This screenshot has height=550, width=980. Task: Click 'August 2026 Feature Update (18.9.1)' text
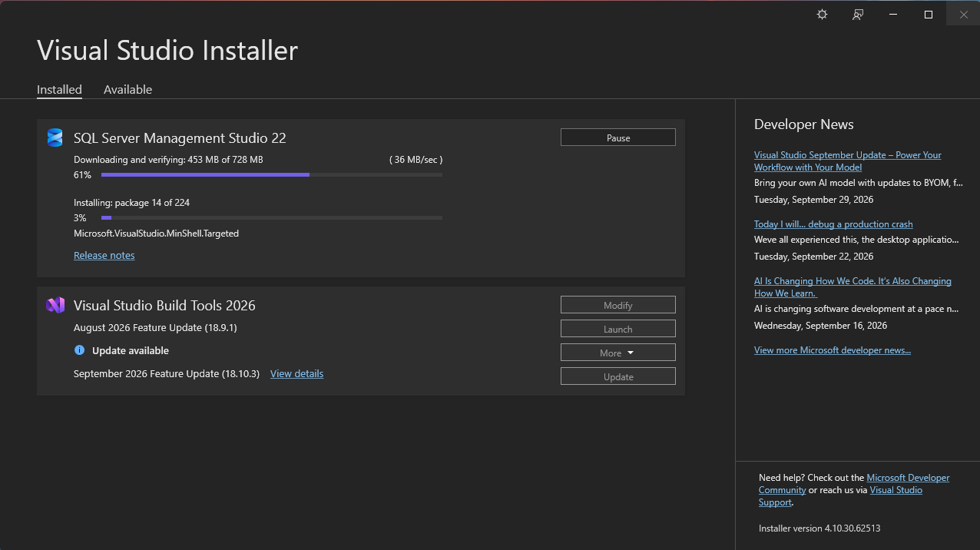(x=155, y=328)
